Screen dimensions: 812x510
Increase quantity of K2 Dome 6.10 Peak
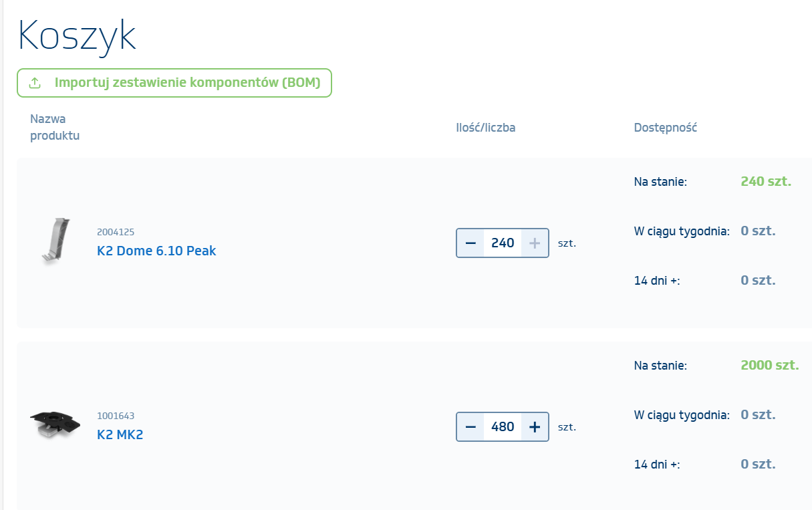(x=535, y=243)
